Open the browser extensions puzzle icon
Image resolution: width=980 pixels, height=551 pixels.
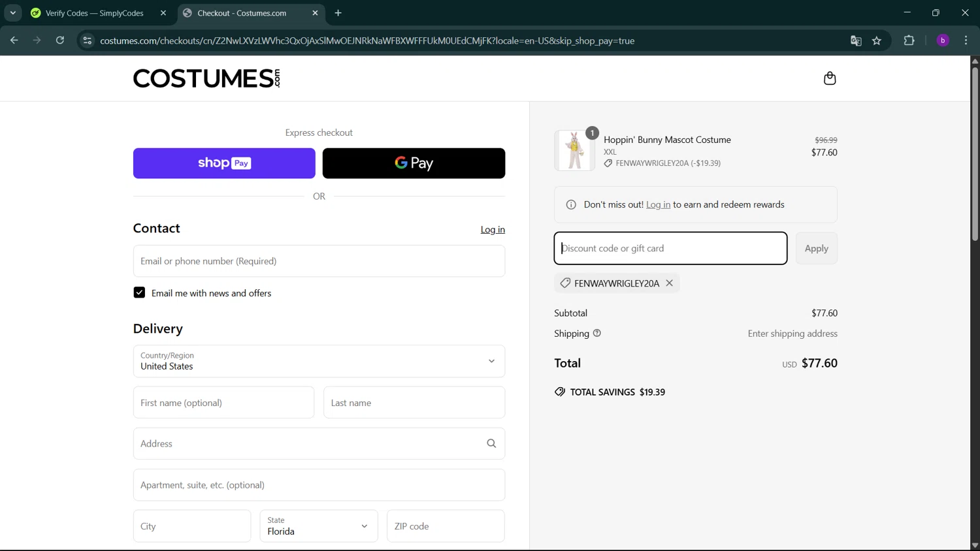click(x=909, y=40)
